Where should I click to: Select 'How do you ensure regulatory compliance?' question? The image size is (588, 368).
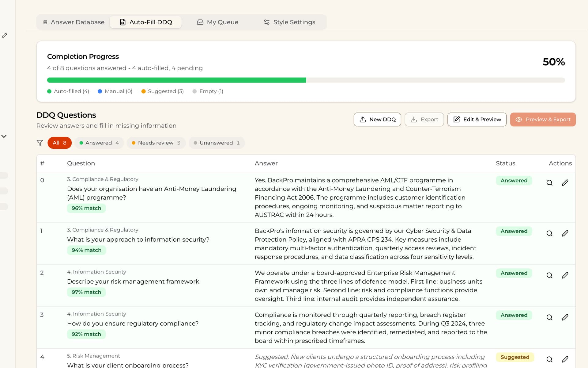(x=133, y=324)
